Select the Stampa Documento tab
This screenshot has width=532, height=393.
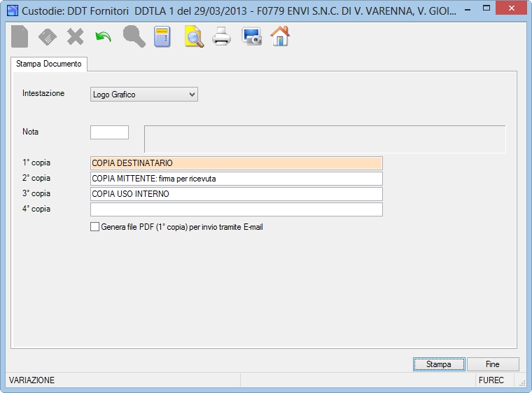(49, 64)
